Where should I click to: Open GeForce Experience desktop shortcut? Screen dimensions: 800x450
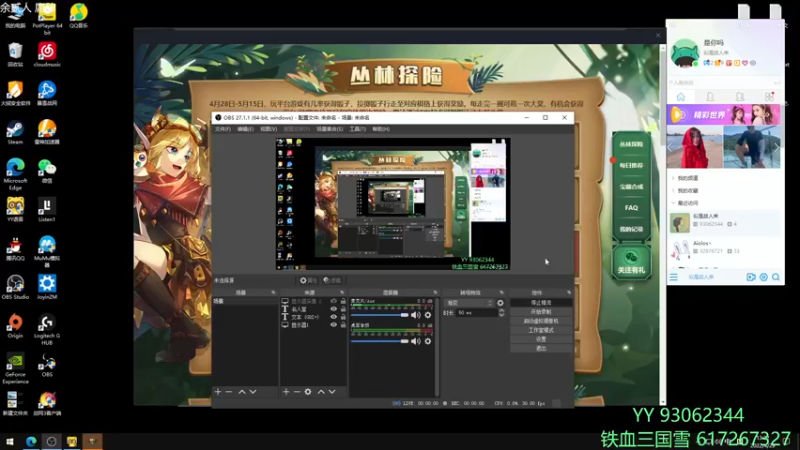click(x=15, y=368)
